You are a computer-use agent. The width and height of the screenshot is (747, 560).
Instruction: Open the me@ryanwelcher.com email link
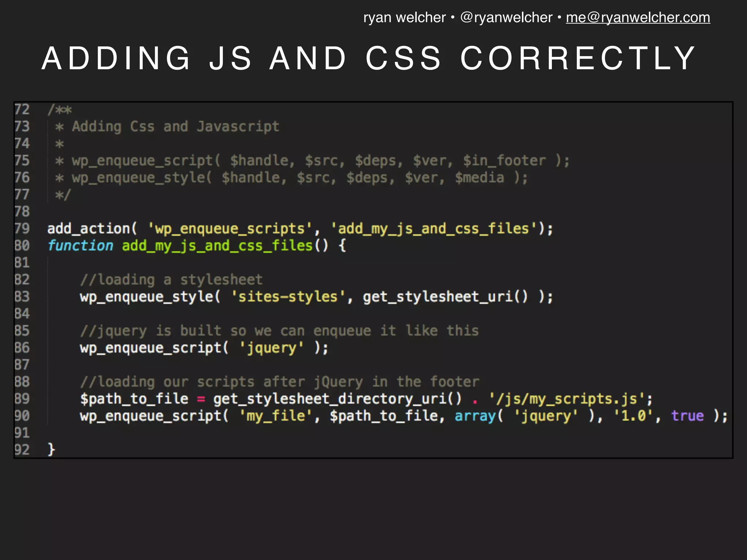[638, 17]
